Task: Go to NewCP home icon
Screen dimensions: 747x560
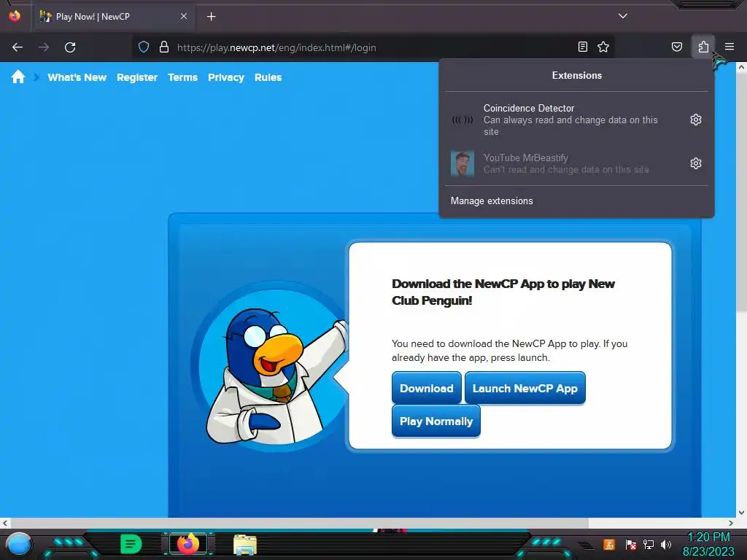Action: coord(18,77)
